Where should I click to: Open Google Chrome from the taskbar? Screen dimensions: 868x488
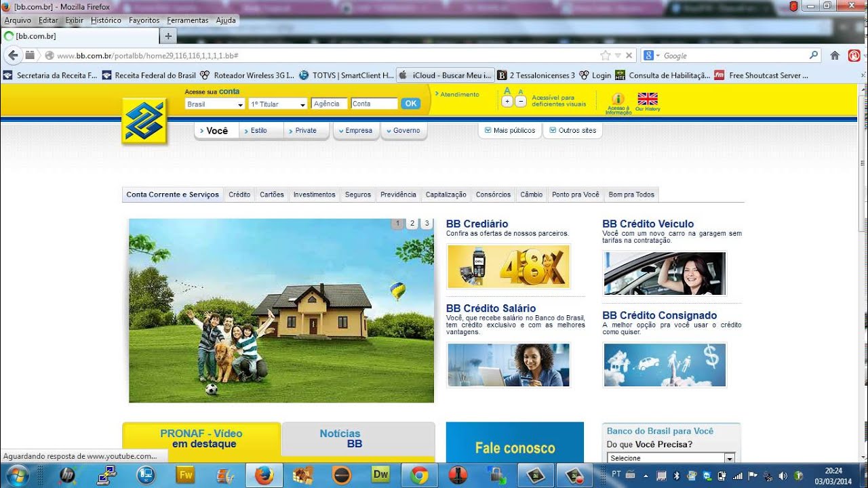[x=419, y=475]
